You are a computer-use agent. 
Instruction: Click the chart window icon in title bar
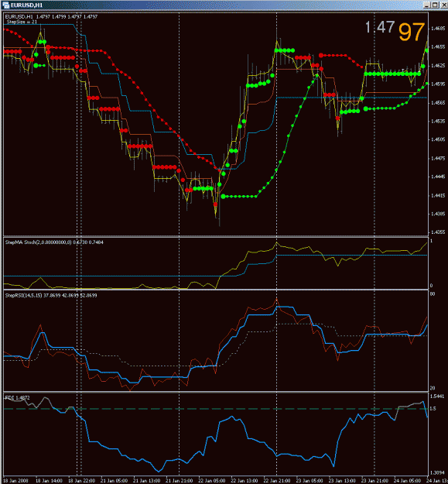(5, 5)
